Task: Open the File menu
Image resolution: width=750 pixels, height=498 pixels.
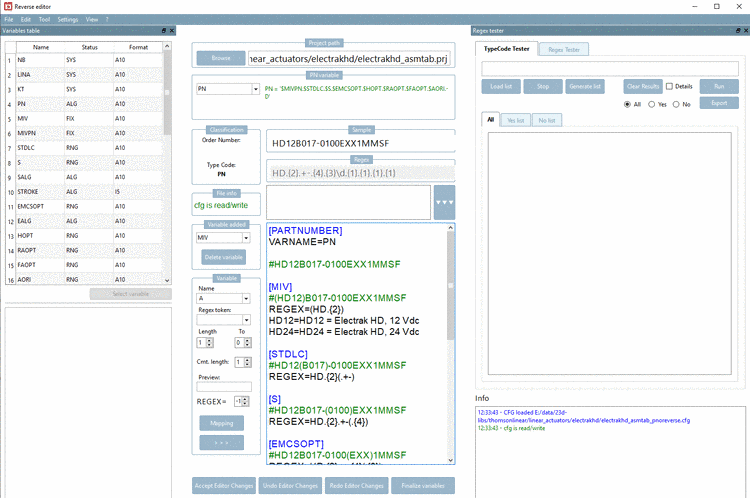Action: (9, 20)
